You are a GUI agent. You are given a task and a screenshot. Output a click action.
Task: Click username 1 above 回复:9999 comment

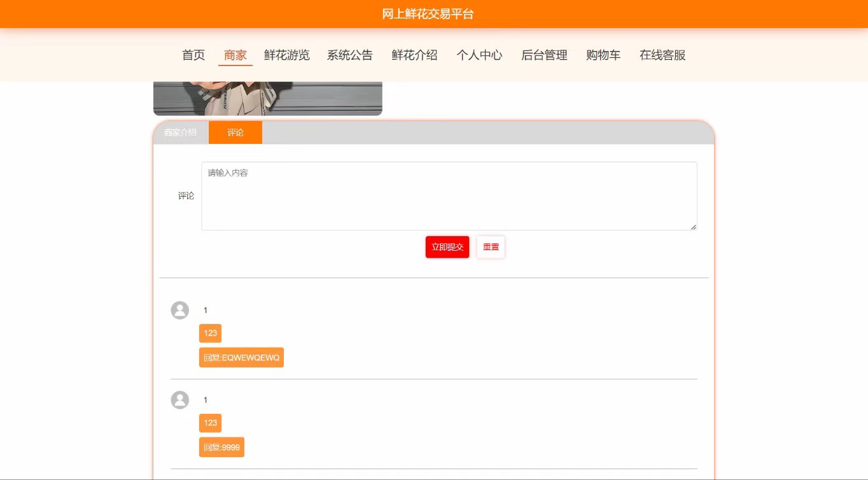click(206, 400)
